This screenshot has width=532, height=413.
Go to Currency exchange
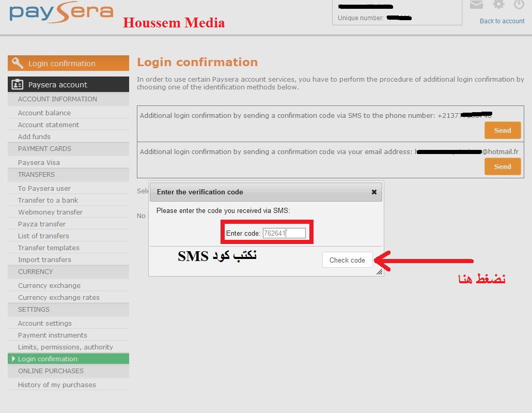[x=49, y=285]
